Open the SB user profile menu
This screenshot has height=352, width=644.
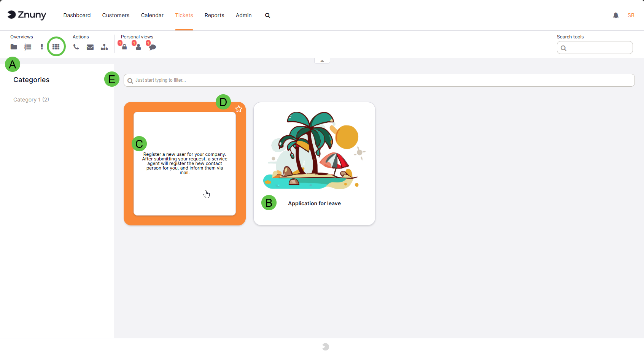[631, 15]
